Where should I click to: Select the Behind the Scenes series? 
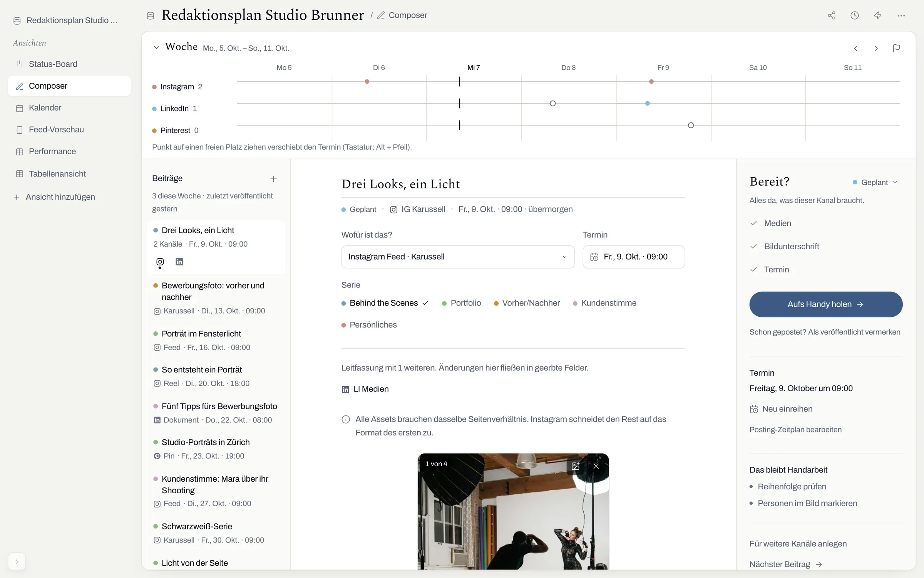tap(385, 303)
